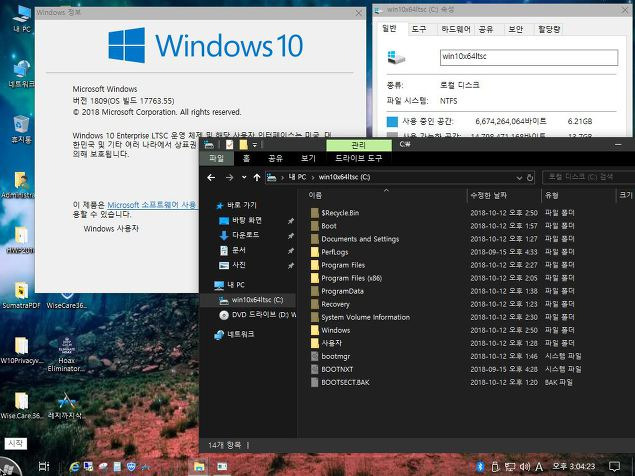
Task: Click the Wise Care 365 folder desktop icon
Action: click(x=21, y=406)
